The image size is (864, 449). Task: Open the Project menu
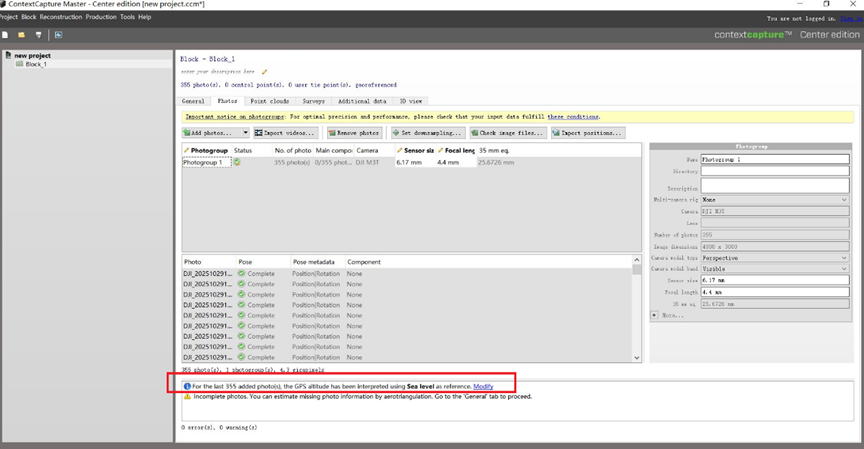(8, 17)
